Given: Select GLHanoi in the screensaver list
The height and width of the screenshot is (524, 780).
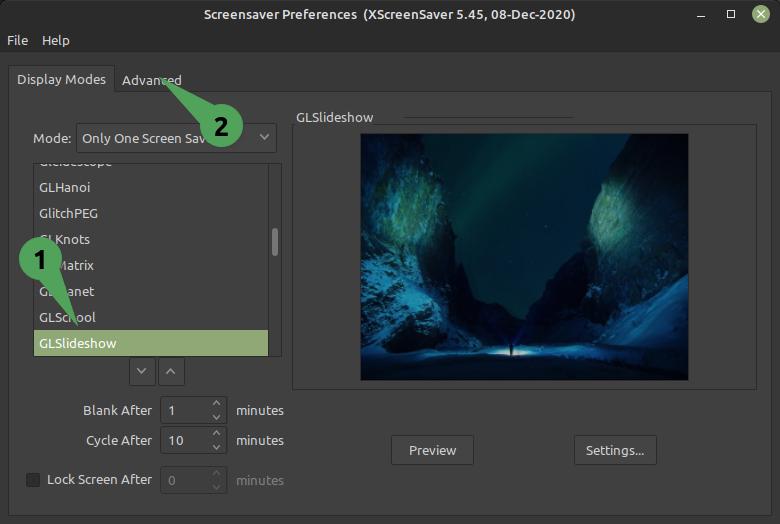Looking at the screenshot, I should [151, 188].
